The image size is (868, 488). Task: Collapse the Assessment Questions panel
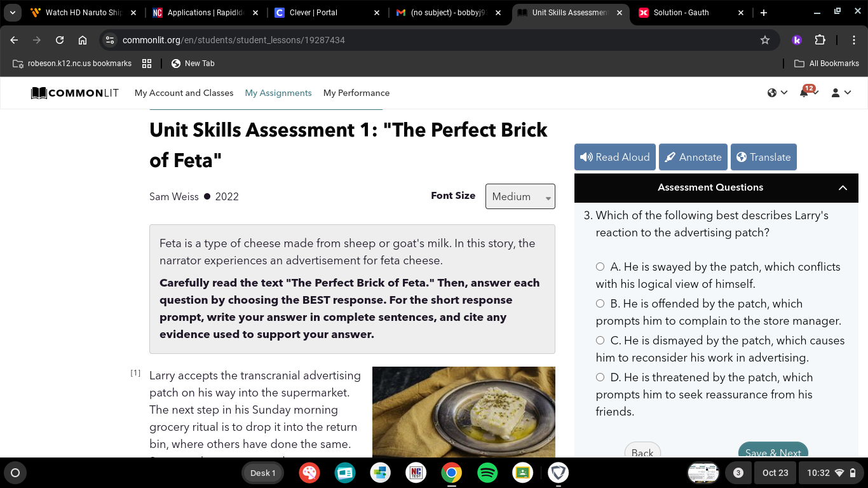[x=843, y=187]
